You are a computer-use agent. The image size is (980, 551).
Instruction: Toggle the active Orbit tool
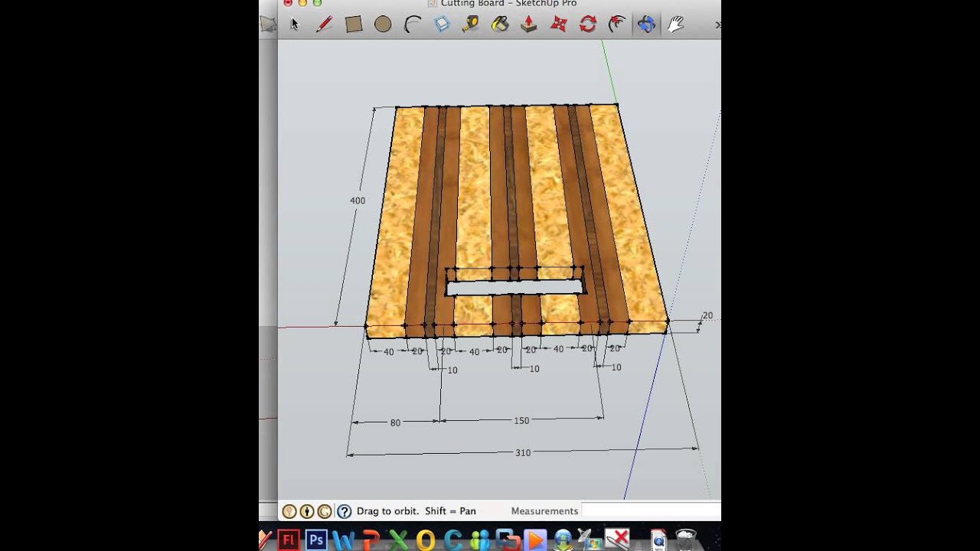click(645, 24)
